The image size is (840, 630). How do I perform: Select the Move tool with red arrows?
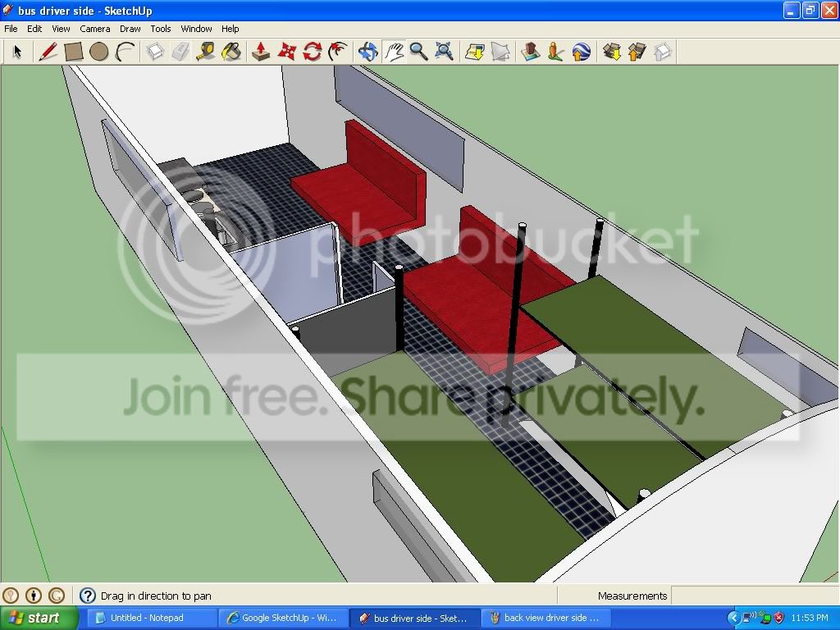point(286,52)
